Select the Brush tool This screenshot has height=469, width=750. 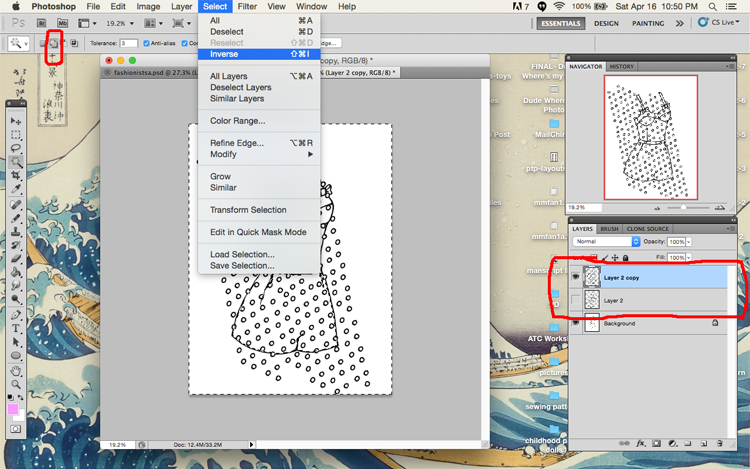coord(16,218)
